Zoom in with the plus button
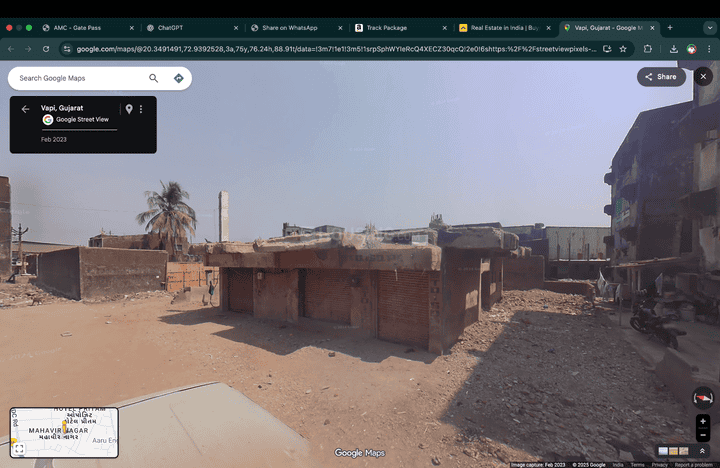This screenshot has width=720, height=468. click(703, 421)
